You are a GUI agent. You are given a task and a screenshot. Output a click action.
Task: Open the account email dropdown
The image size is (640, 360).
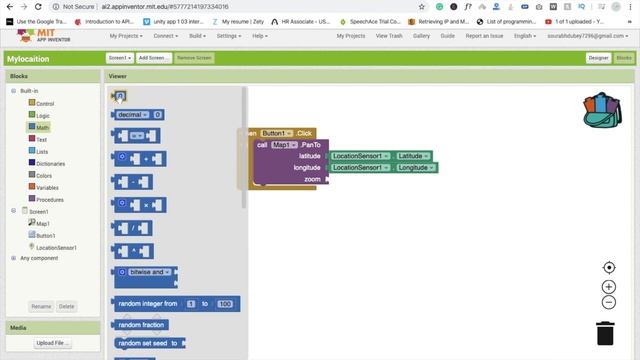click(587, 36)
